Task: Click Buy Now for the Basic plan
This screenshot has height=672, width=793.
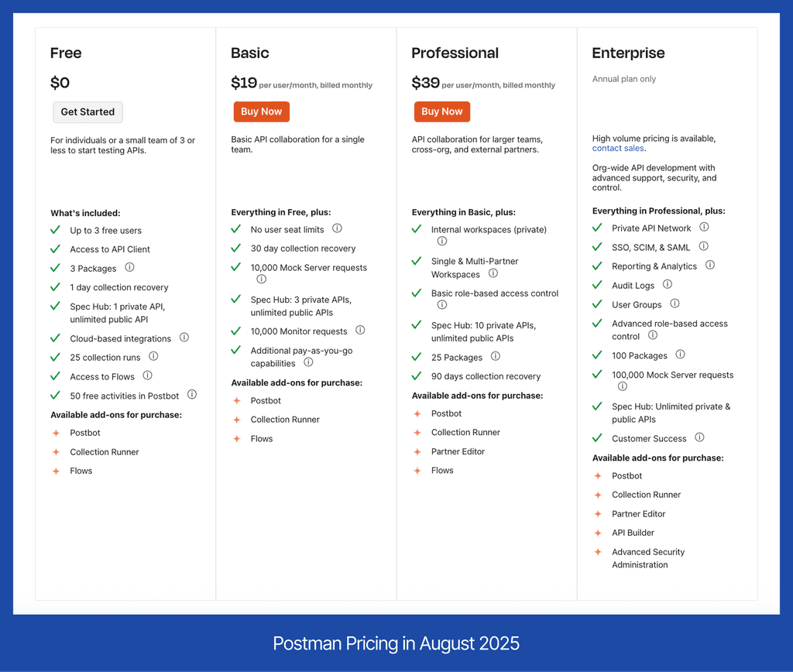Action: pyautogui.click(x=261, y=111)
